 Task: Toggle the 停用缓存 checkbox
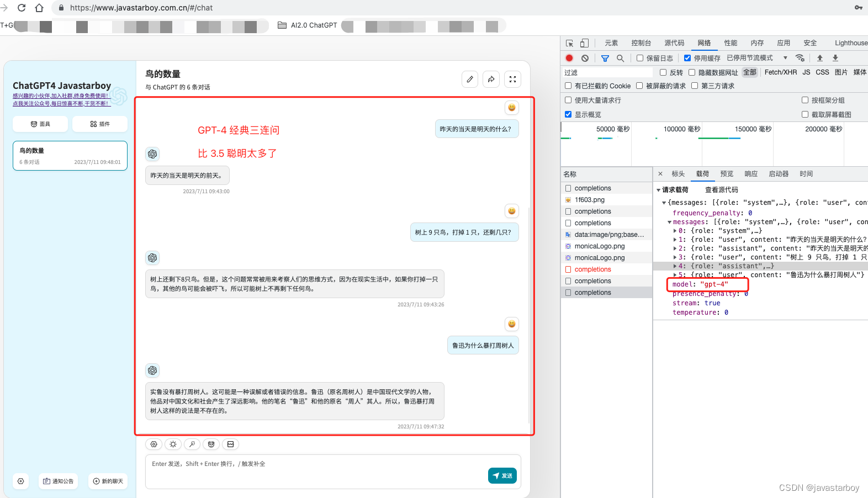point(687,58)
